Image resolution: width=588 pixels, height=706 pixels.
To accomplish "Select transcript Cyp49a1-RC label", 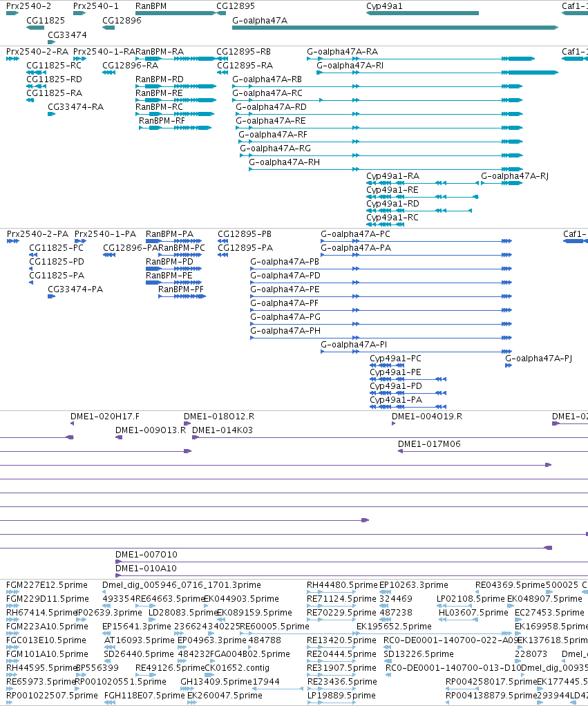I will [x=392, y=218].
